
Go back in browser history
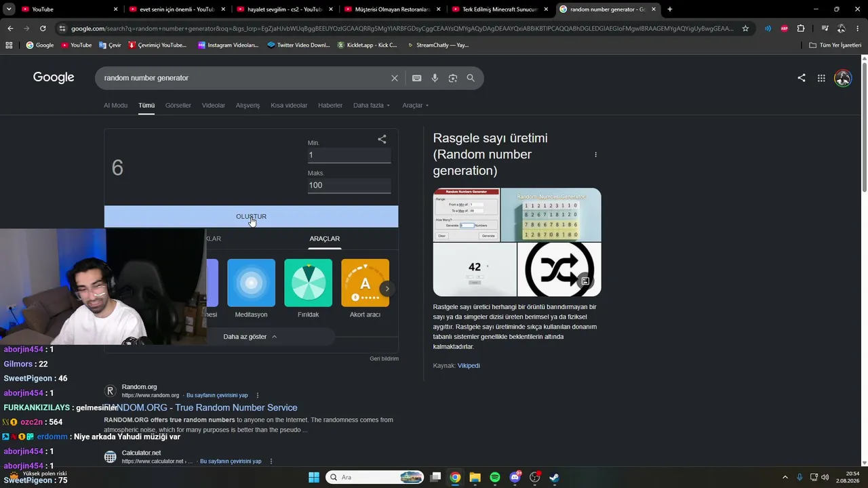coord(10,28)
